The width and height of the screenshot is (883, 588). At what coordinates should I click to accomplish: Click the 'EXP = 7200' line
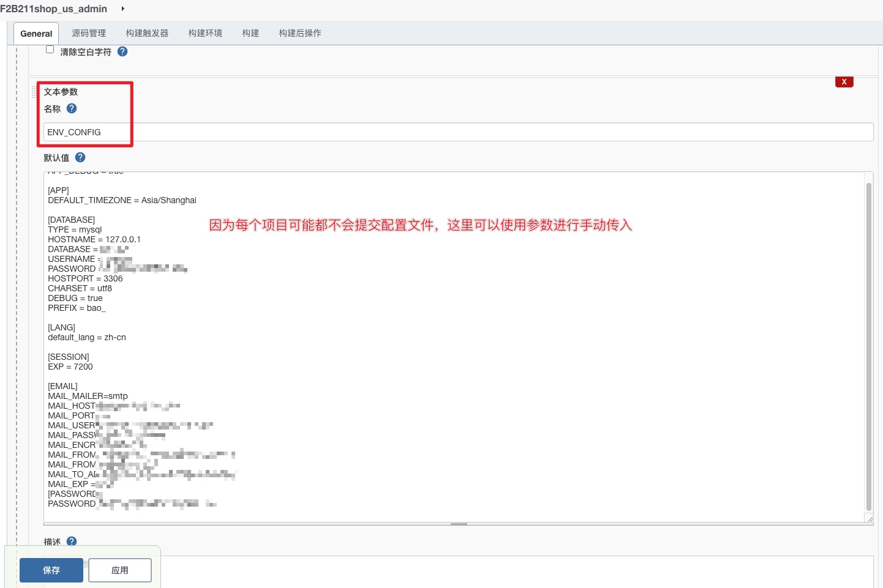point(70,367)
